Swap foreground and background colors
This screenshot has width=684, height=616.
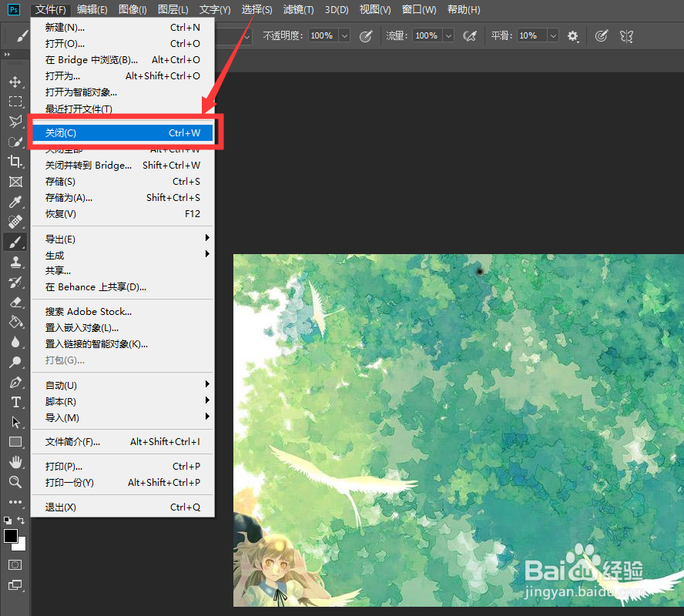tap(21, 520)
